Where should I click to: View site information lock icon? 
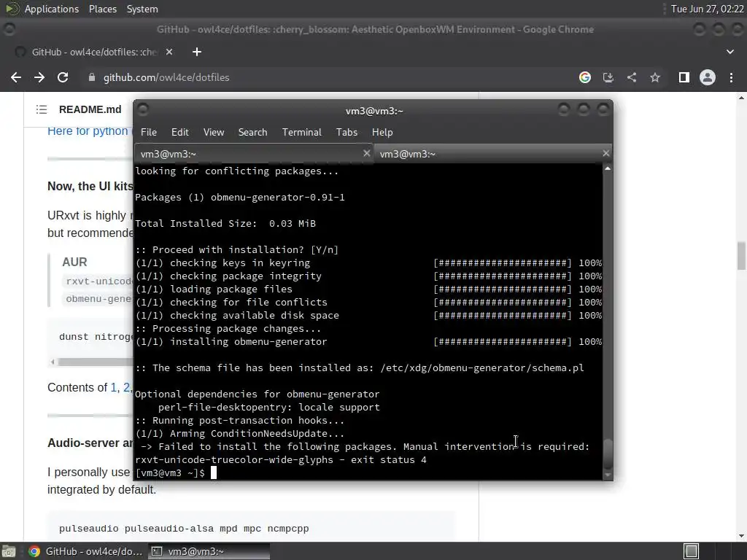pos(92,77)
